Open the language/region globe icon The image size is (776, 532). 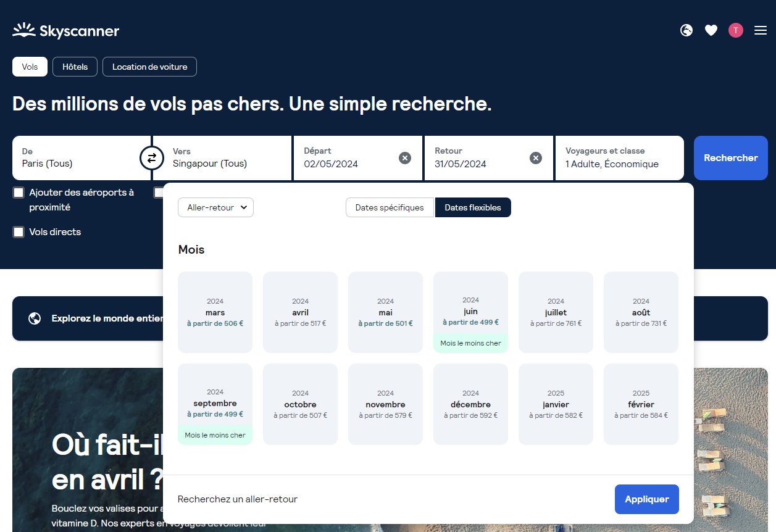(x=686, y=30)
